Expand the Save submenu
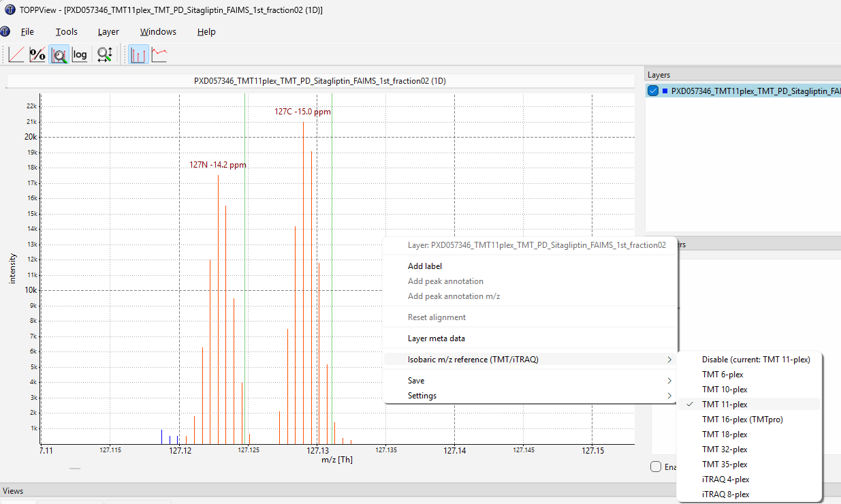This screenshot has height=504, width=841. click(x=530, y=381)
